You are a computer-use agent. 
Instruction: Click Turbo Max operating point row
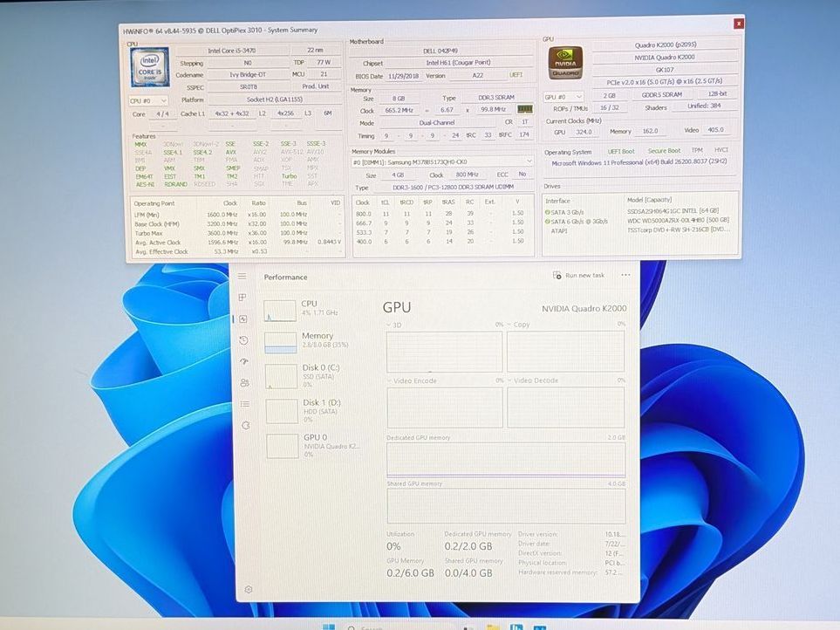236,233
